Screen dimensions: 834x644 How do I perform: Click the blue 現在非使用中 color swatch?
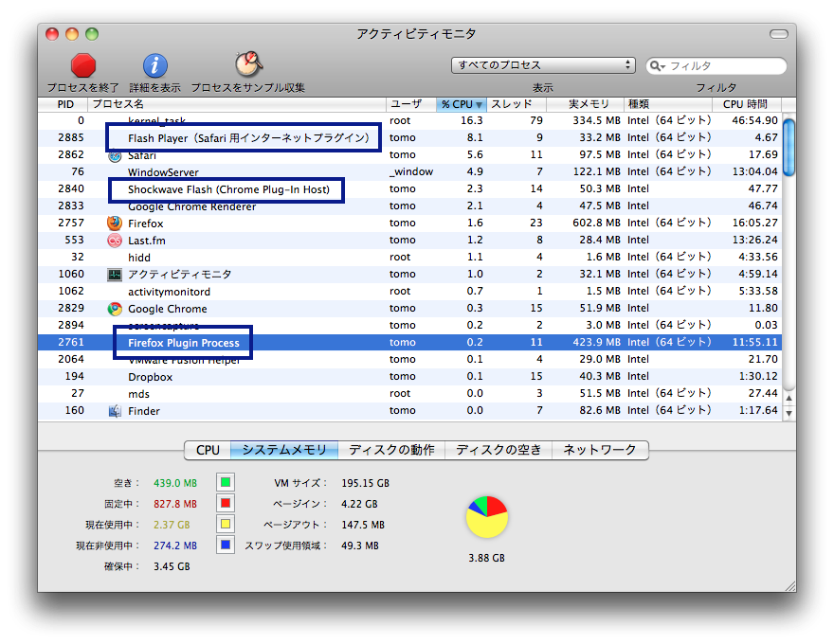coord(226,545)
